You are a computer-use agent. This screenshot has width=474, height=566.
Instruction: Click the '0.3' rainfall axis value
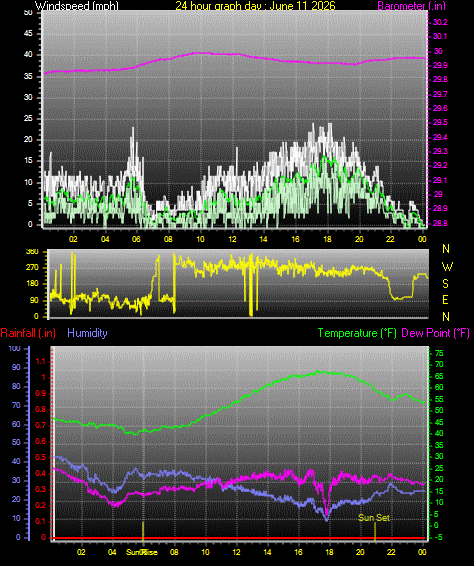pyautogui.click(x=41, y=489)
